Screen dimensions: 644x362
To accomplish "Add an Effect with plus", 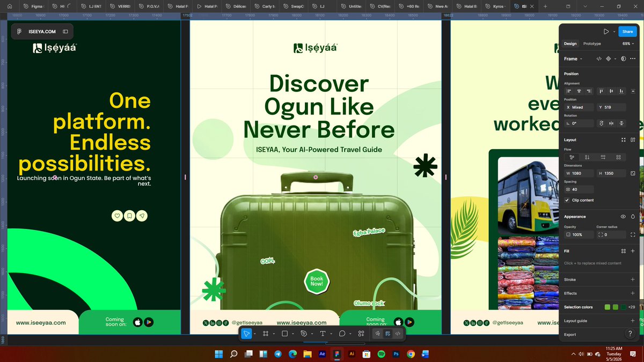I will pyautogui.click(x=633, y=293).
